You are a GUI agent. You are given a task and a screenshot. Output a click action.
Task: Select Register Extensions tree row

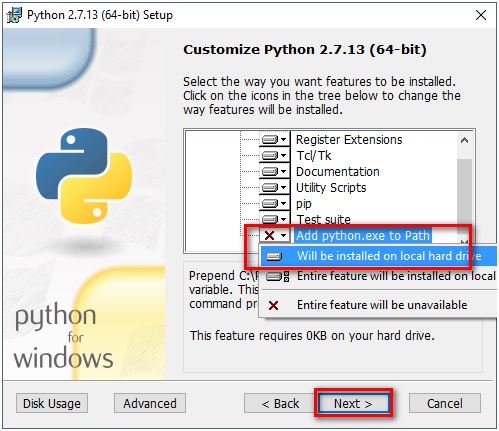coord(349,140)
